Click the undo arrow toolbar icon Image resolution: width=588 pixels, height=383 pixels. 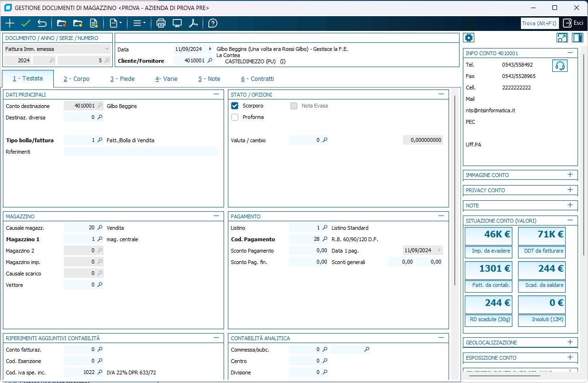pos(42,23)
